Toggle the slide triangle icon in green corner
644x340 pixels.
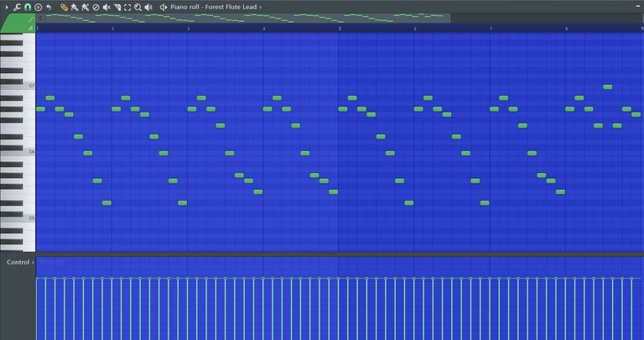coord(31,28)
